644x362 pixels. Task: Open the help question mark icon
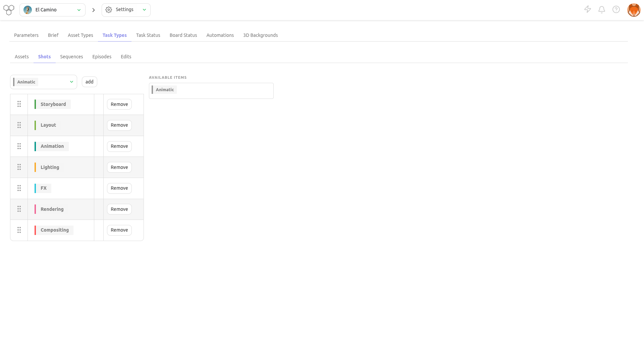click(x=616, y=9)
